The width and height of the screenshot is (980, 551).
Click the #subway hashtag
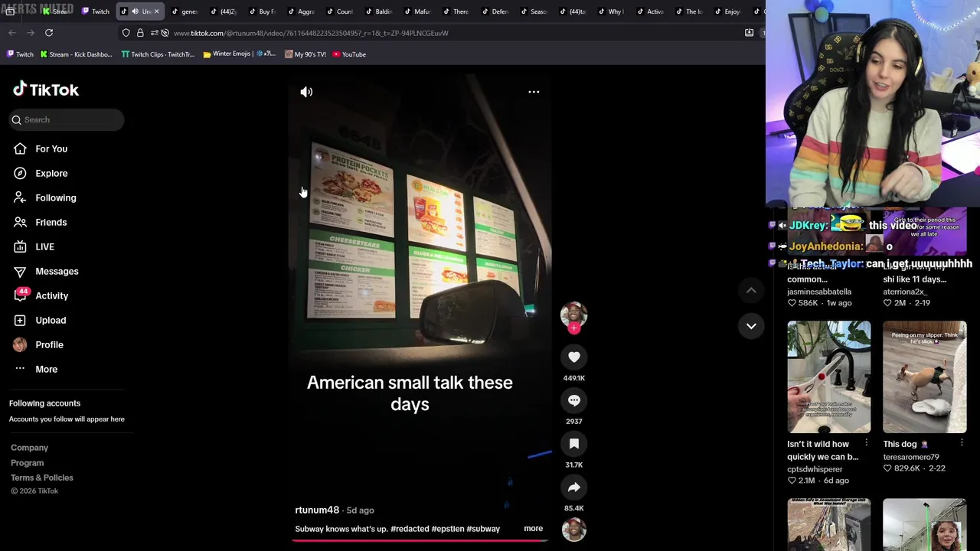point(483,529)
